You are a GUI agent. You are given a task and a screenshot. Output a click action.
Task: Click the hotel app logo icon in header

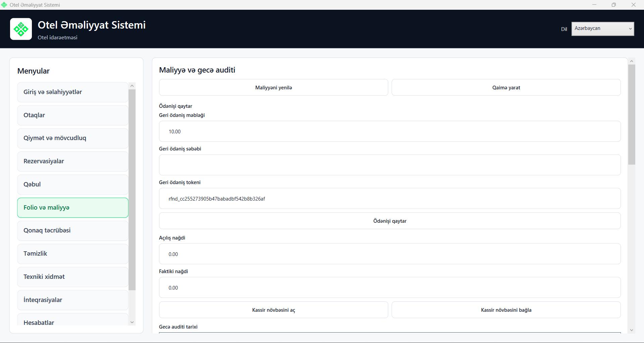click(21, 29)
